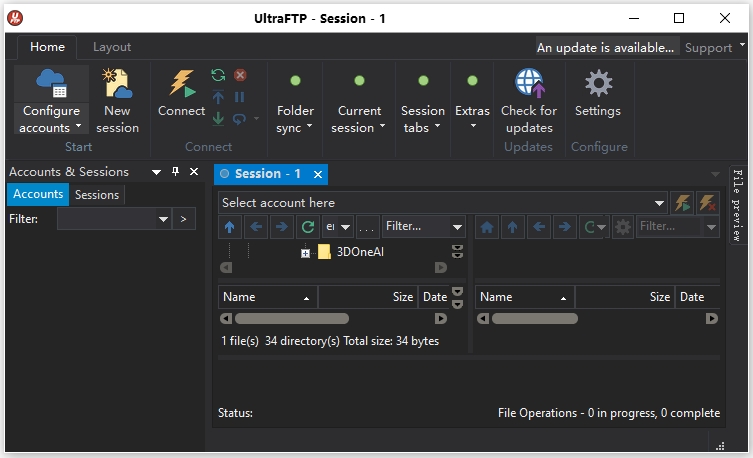753x458 pixels.
Task: Expand the Session tabs dropdown menu
Action: pos(423,118)
